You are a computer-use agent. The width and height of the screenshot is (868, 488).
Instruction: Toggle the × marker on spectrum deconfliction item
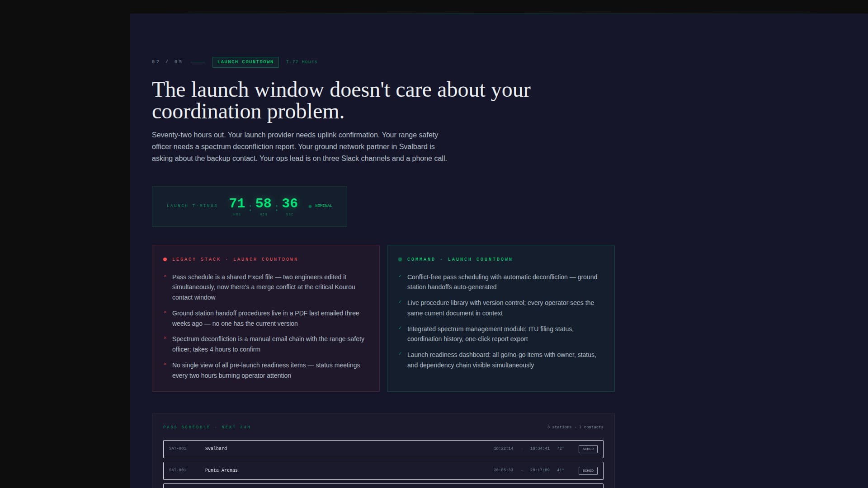[165, 338]
